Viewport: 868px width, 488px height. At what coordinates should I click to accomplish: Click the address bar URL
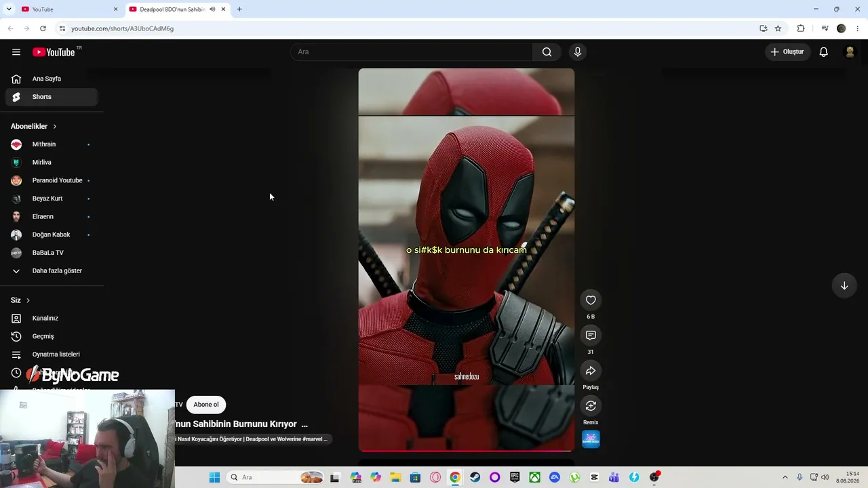[123, 28]
